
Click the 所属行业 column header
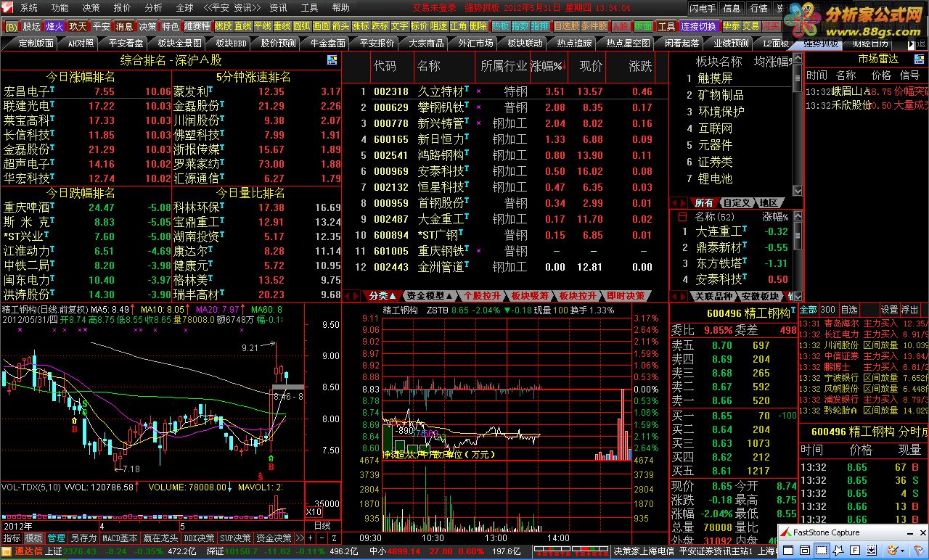click(504, 66)
